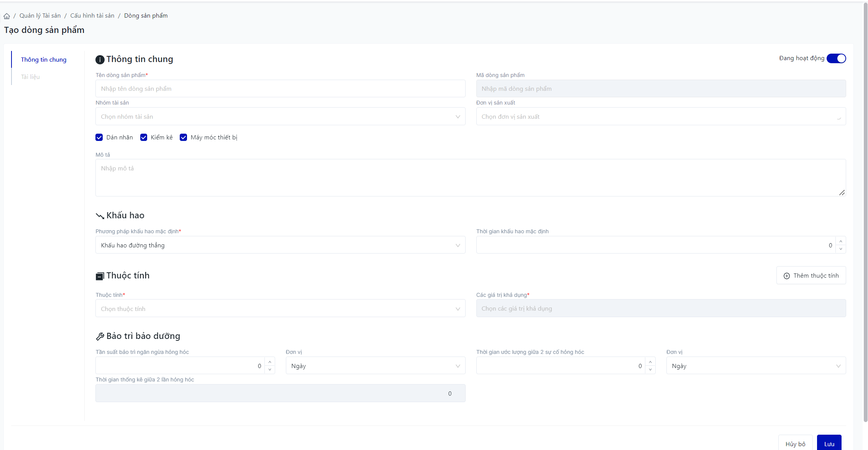
Task: Click the Tên dòng sản phẩm input field
Action: point(280,89)
